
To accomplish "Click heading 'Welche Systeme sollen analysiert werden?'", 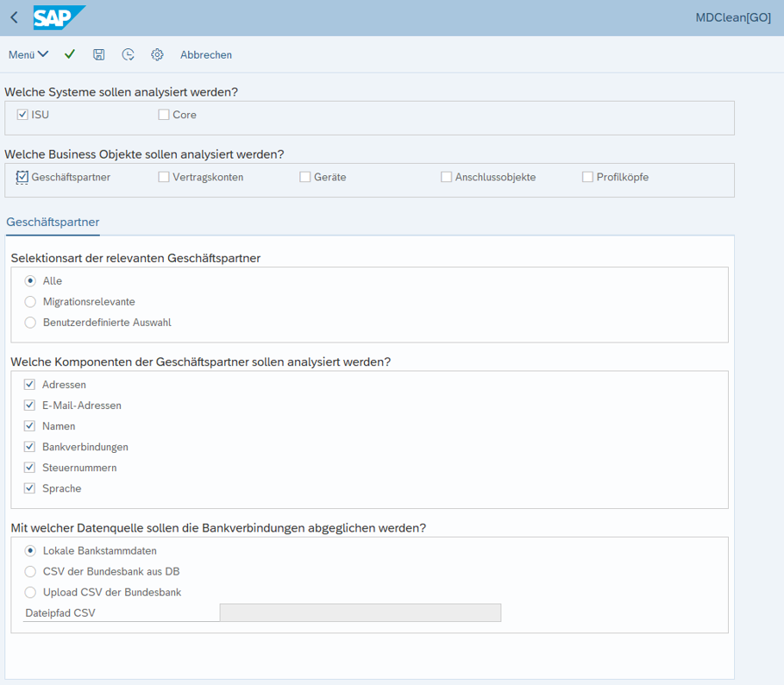I will coord(121,92).
